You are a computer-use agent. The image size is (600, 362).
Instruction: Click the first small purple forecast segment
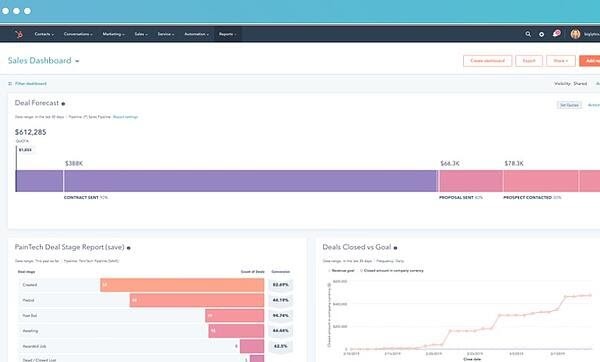pyautogui.click(x=39, y=181)
